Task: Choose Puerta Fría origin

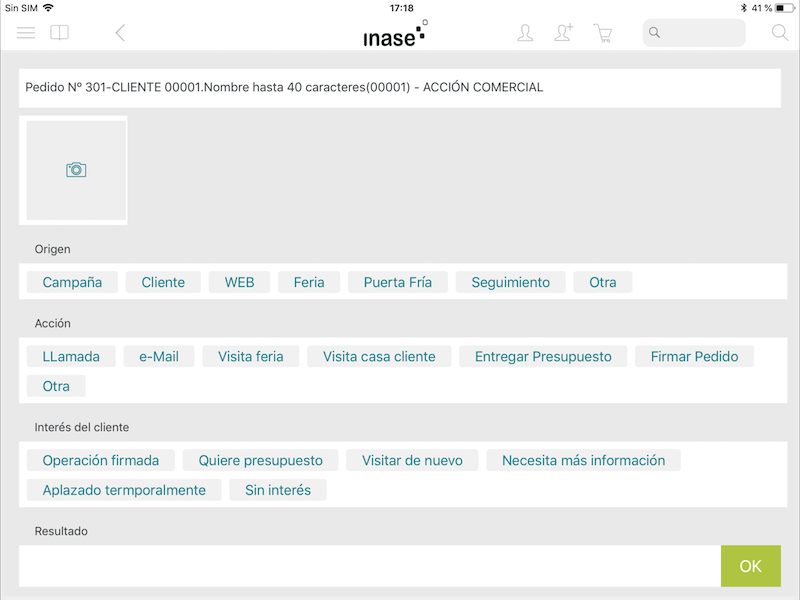Action: coord(397,282)
